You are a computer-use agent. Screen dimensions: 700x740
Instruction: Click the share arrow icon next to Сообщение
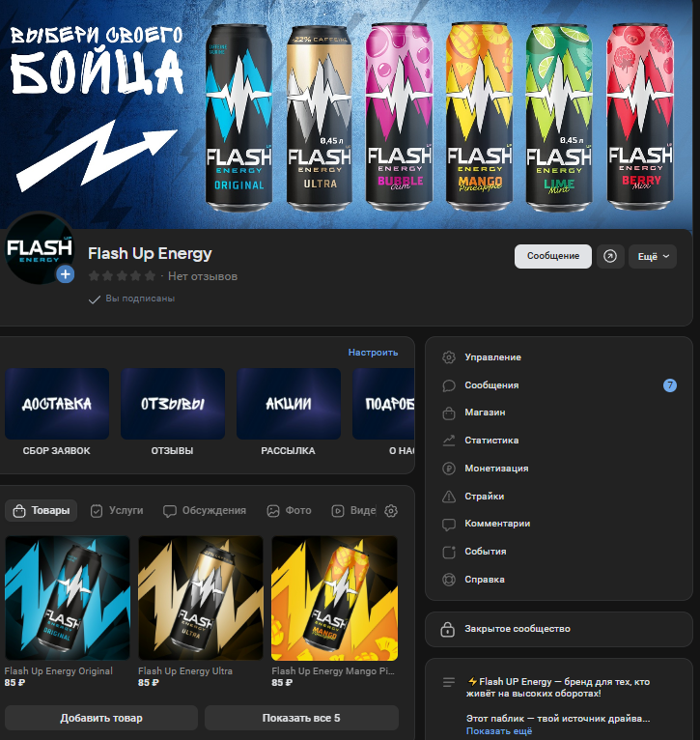pyautogui.click(x=610, y=256)
